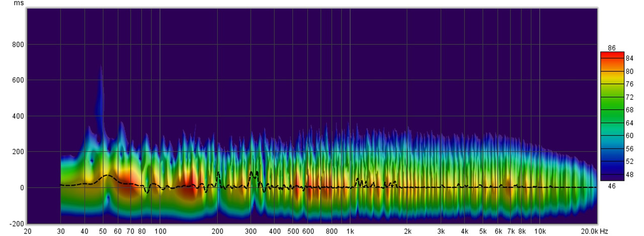Select the 52 dB label on colour scale
This screenshot has width=644, height=236.
(x=629, y=161)
